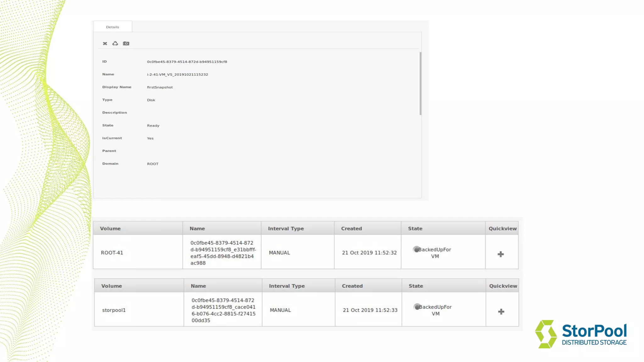644x362 pixels.
Task: Select the storpool1 volume cell
Action: click(114, 310)
